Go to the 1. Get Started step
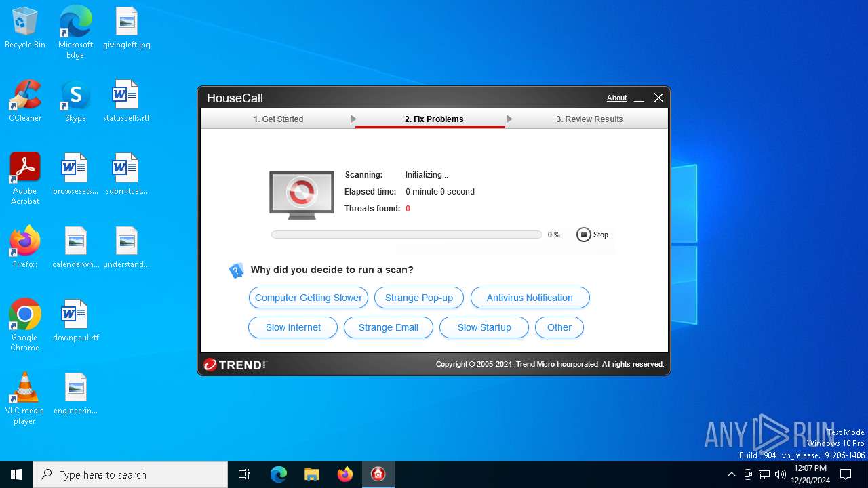Screen dimensions: 868x488 coord(278,119)
